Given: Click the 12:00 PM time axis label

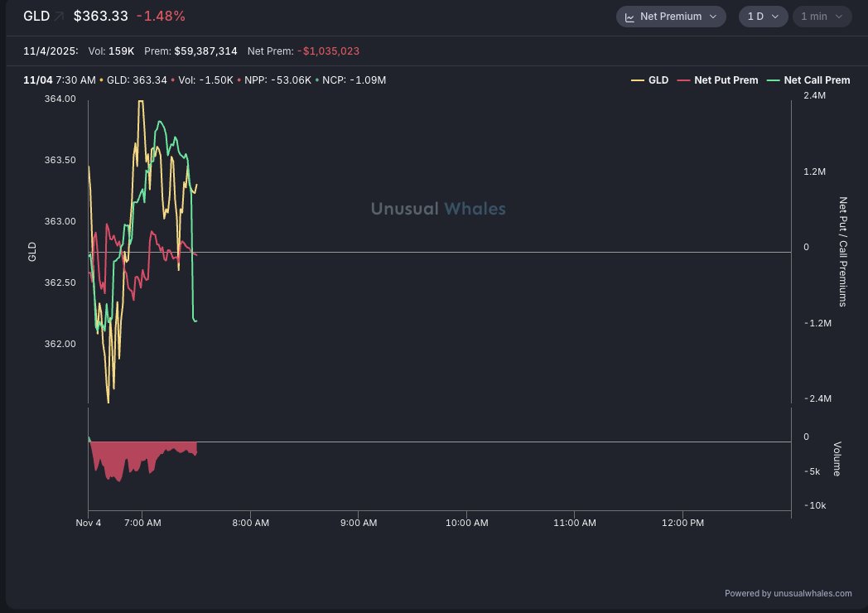Looking at the screenshot, I should [x=684, y=523].
